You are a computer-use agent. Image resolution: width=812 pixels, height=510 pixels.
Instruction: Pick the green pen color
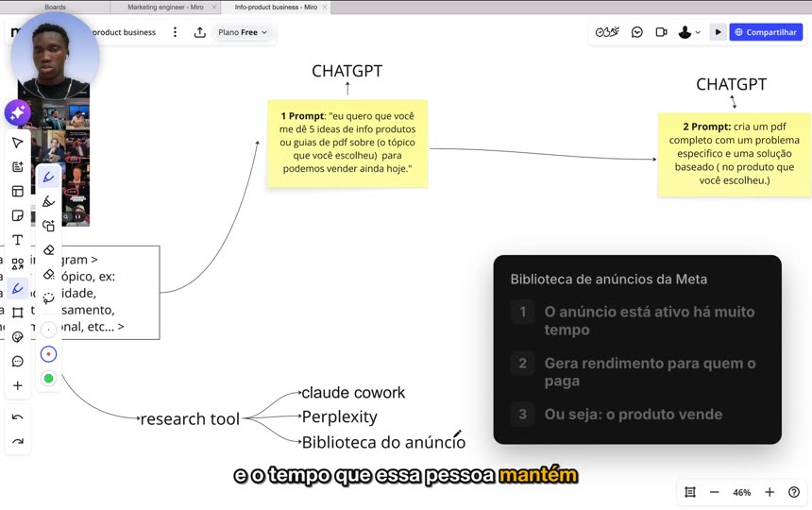coord(49,379)
